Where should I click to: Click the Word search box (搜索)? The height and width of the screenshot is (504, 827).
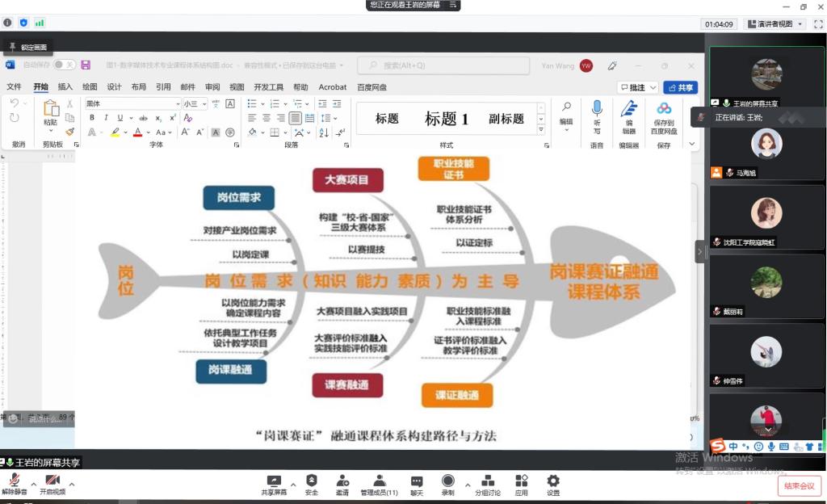(x=443, y=65)
